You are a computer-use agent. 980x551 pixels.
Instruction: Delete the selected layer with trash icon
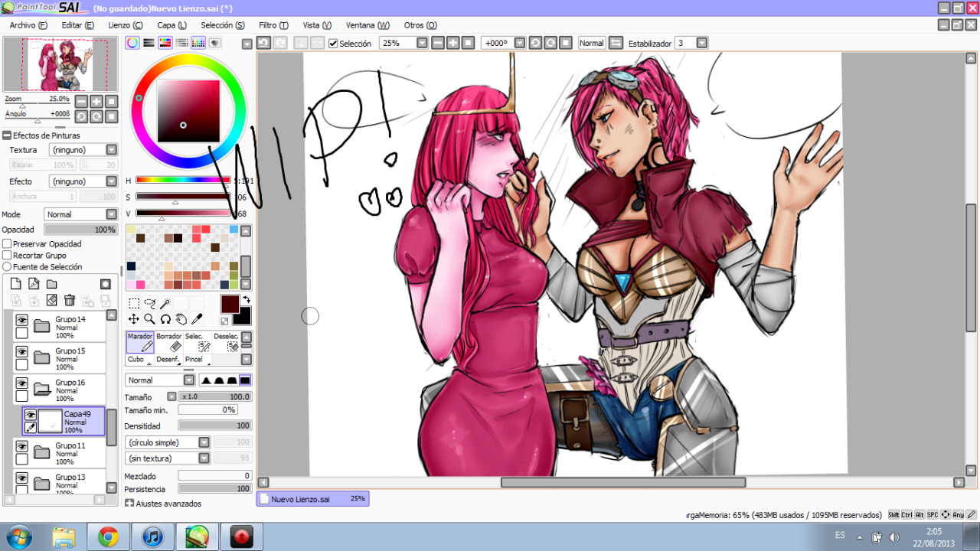click(70, 300)
